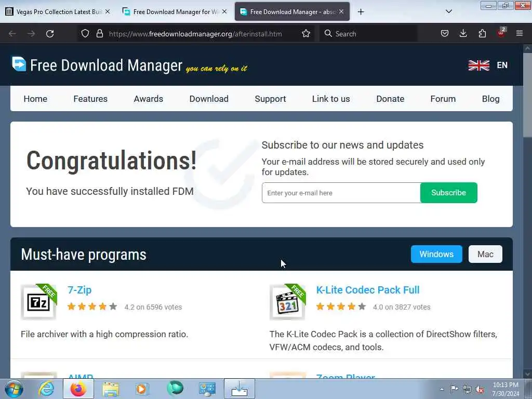Select the Windows programs filter

click(x=436, y=254)
